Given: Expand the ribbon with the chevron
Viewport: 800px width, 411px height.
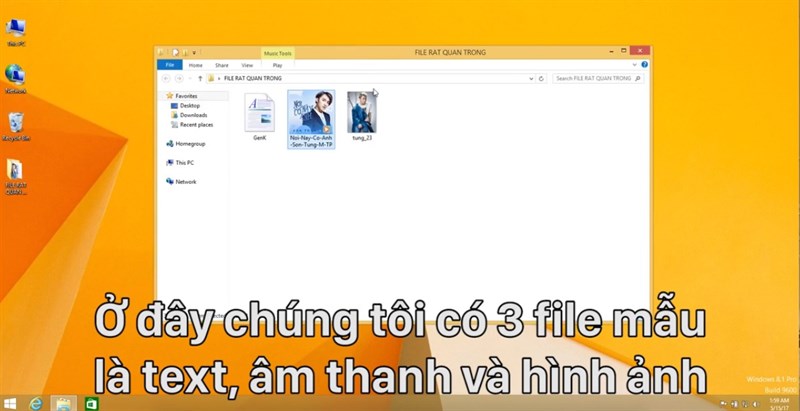Looking at the screenshot, I should [x=635, y=65].
